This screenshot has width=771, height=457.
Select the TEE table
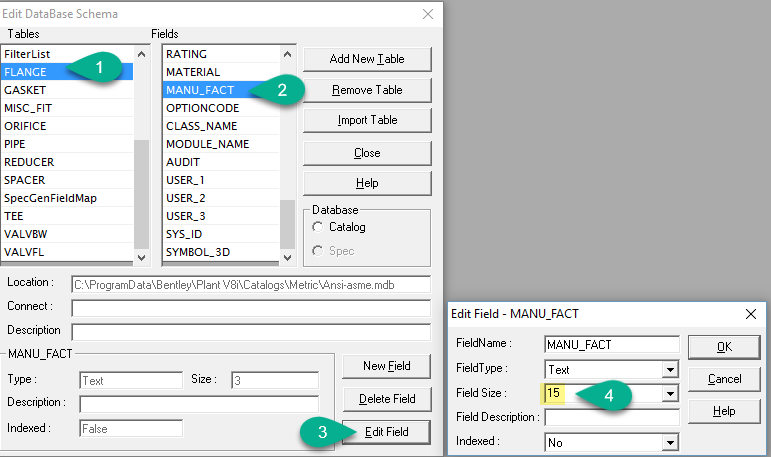tap(67, 216)
